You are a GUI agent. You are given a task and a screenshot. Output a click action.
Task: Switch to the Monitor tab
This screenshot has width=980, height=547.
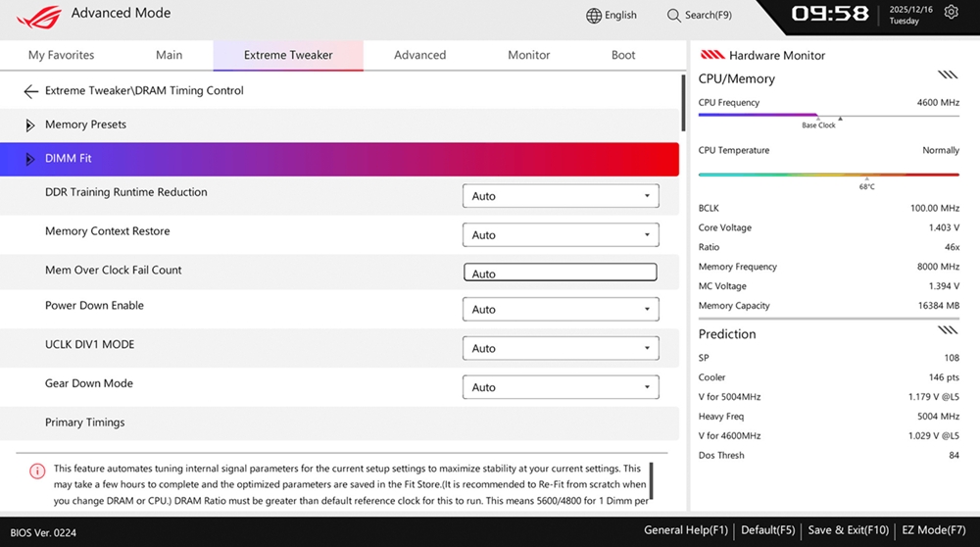click(x=528, y=55)
